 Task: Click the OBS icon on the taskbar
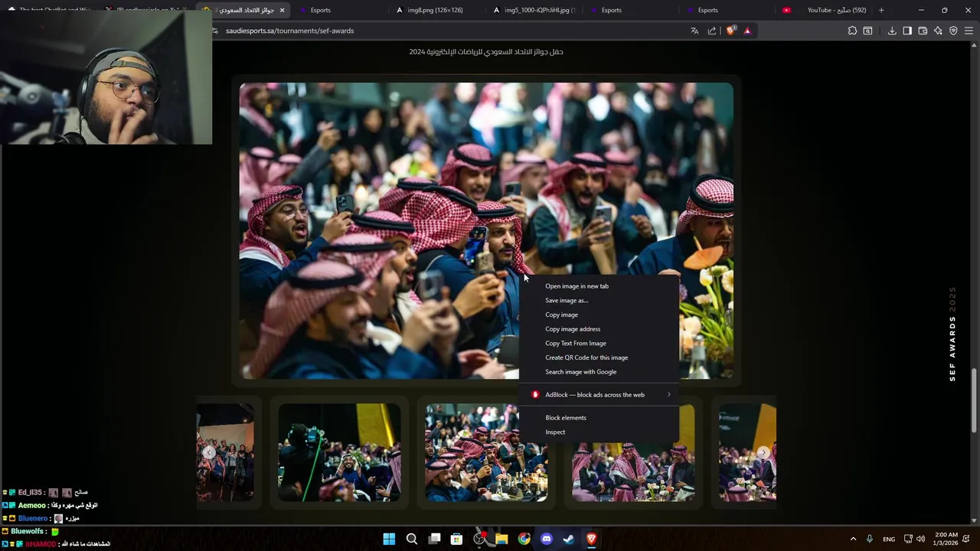point(479,539)
